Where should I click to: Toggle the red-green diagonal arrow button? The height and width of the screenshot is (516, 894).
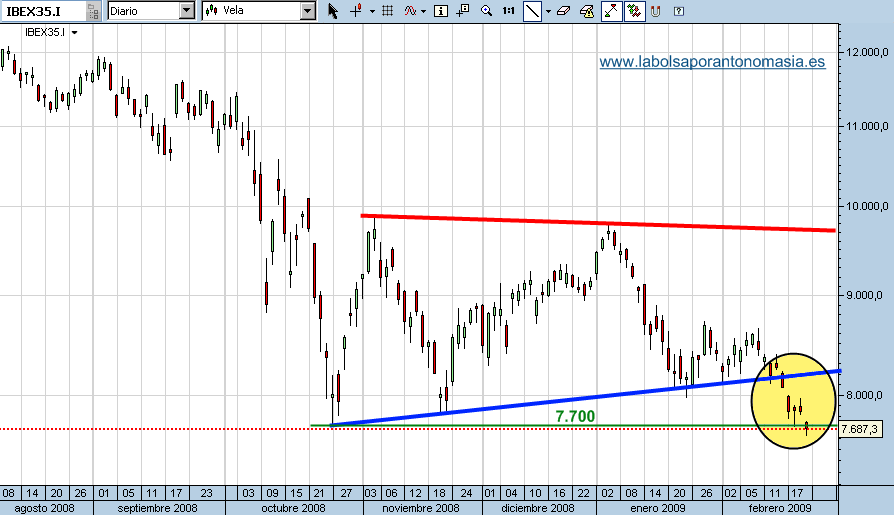click(x=611, y=11)
